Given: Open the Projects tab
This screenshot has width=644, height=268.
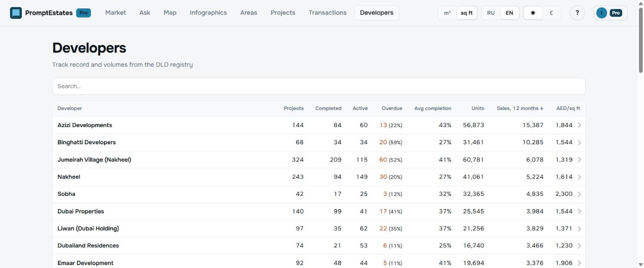Looking at the screenshot, I should (x=283, y=13).
